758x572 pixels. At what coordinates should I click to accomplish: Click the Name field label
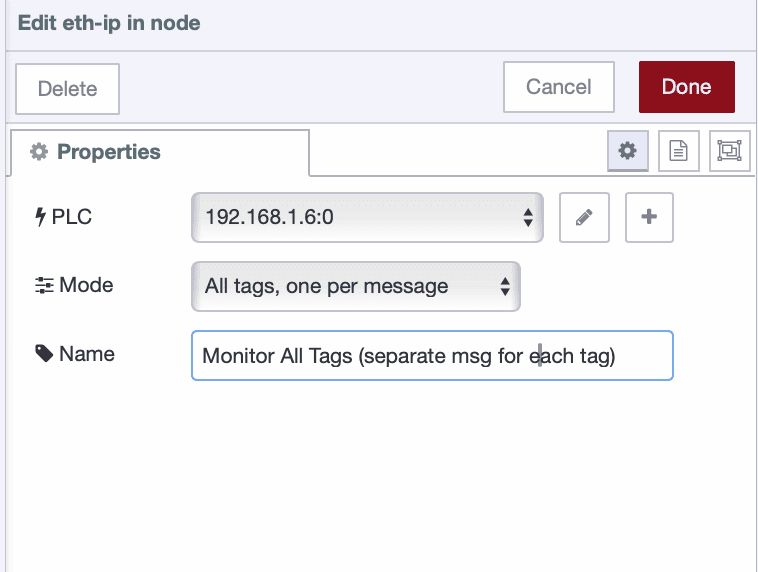click(x=87, y=354)
